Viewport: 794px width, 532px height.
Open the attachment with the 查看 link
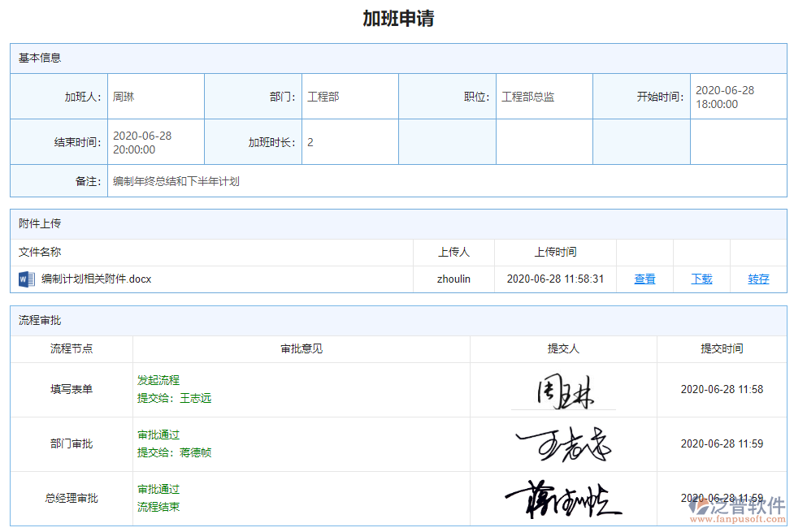644,279
